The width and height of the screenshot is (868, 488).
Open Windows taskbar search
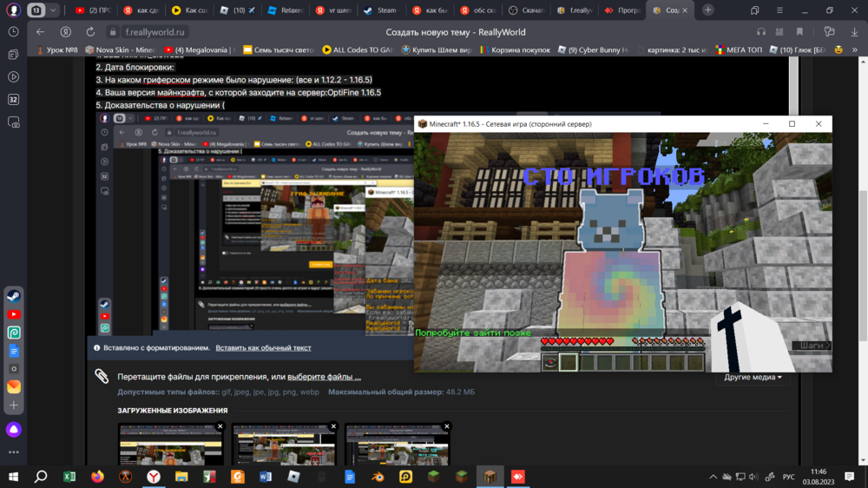pos(41,477)
